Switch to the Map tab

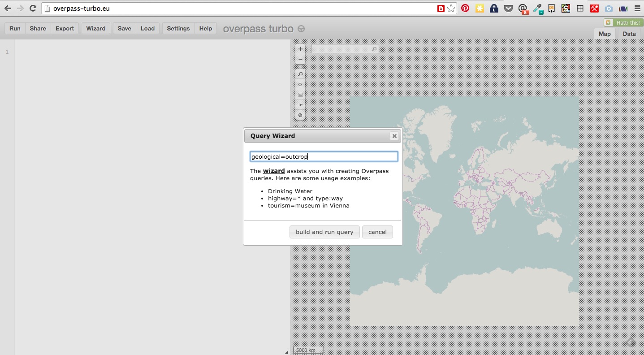[605, 34]
